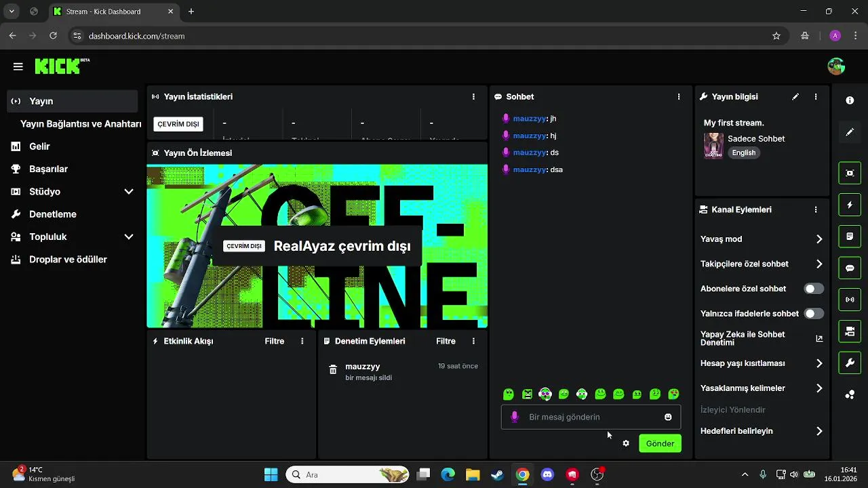The height and width of the screenshot is (488, 868).
Task: Insert the purple-eyed headphones quick emote
Action: coord(545,394)
